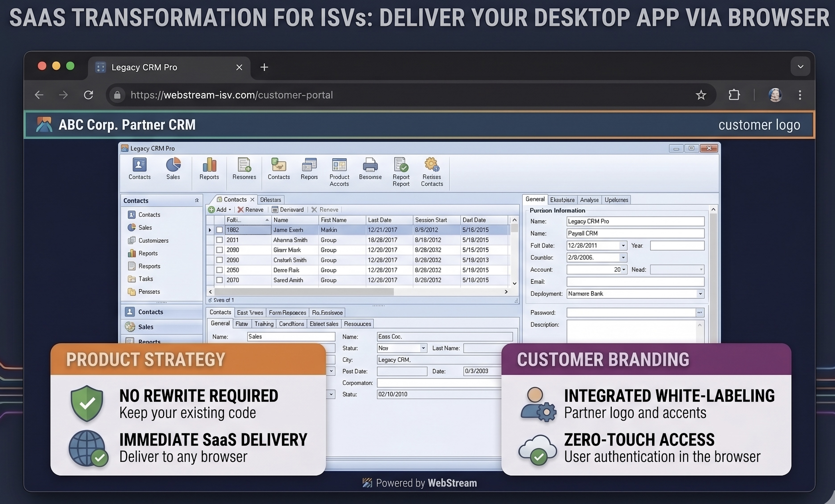The height and width of the screenshot is (504, 835).
Task: Close the Contacts document tab
Action: pos(252,200)
